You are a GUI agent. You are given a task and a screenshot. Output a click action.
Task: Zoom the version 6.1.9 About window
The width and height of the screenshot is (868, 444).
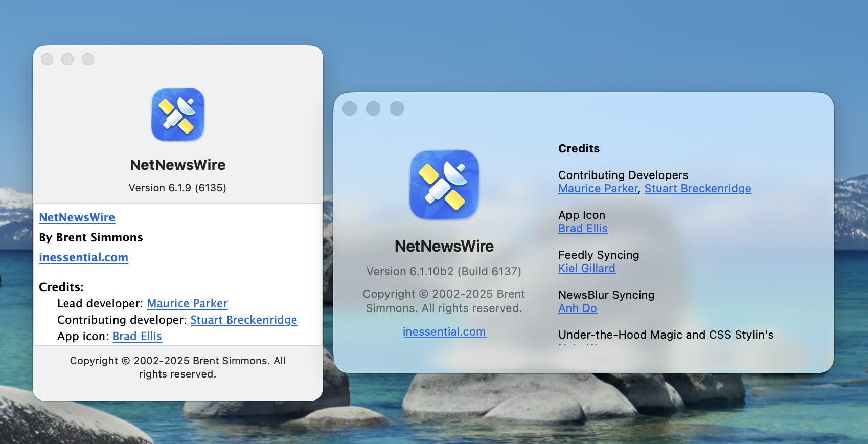pos(88,59)
